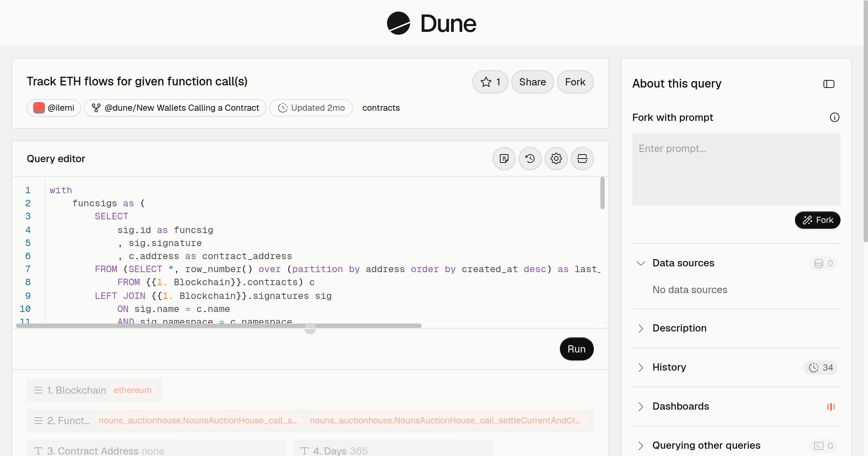
Task: Open query version history icon
Action: tap(530, 159)
